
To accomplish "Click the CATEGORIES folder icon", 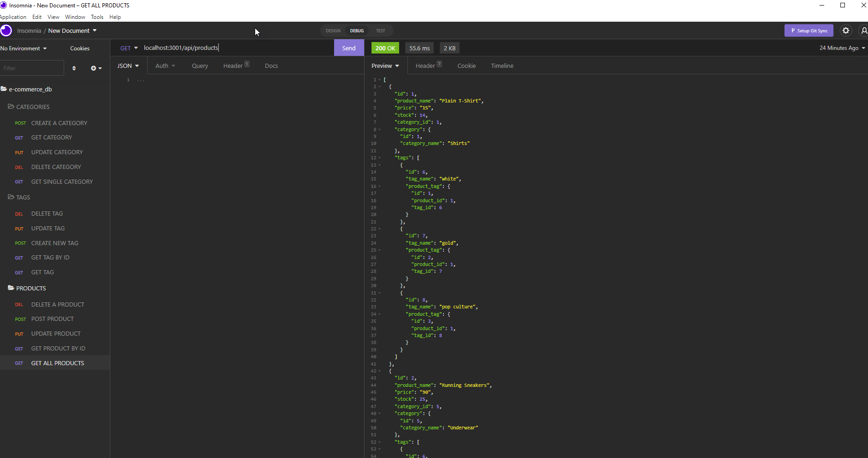I will pos(10,107).
